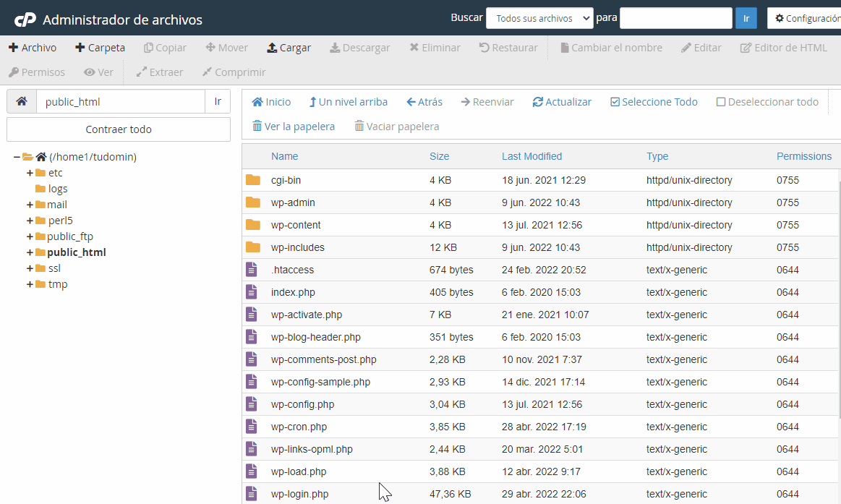Click Vaciar papelera

[x=397, y=127]
